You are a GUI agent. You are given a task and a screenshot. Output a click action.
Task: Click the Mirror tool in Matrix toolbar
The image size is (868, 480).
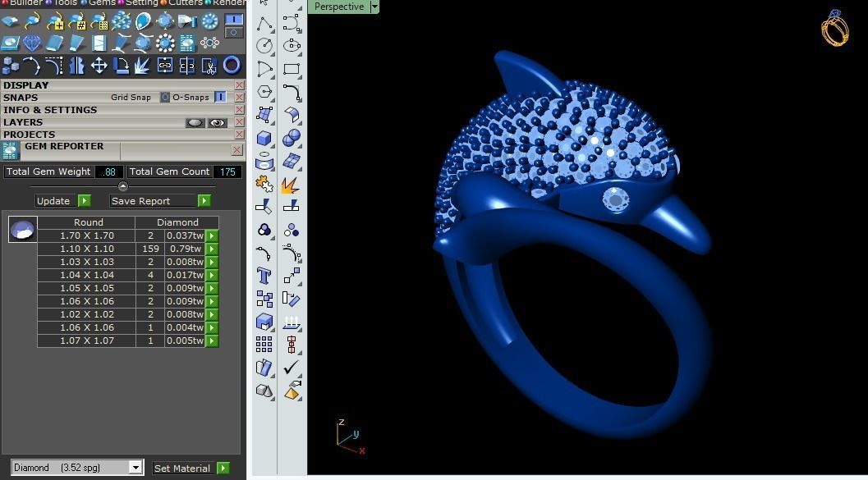[76, 66]
